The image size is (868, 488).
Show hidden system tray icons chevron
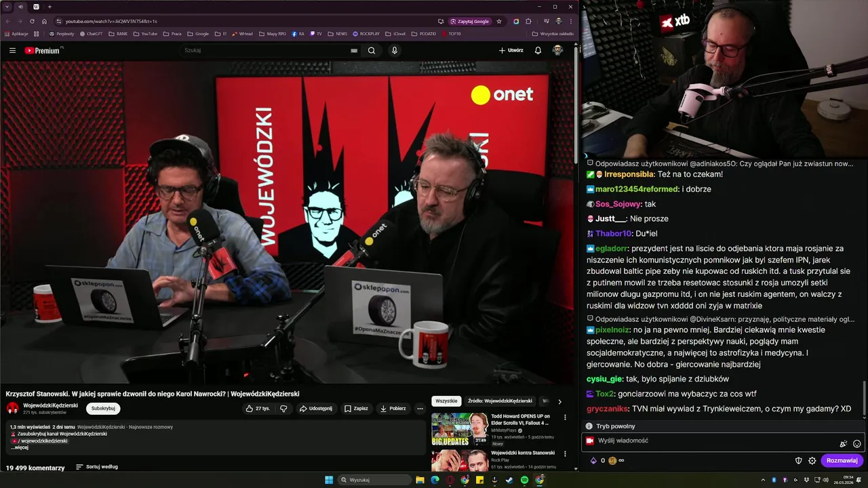click(764, 480)
